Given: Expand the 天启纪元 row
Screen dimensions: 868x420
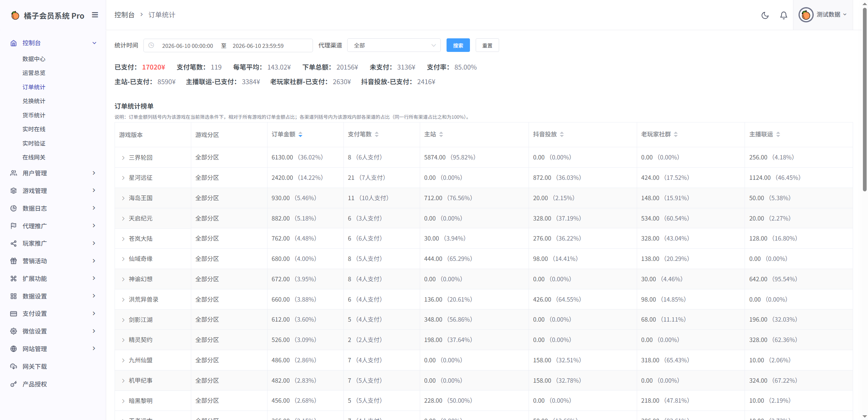Looking at the screenshot, I should tap(123, 218).
